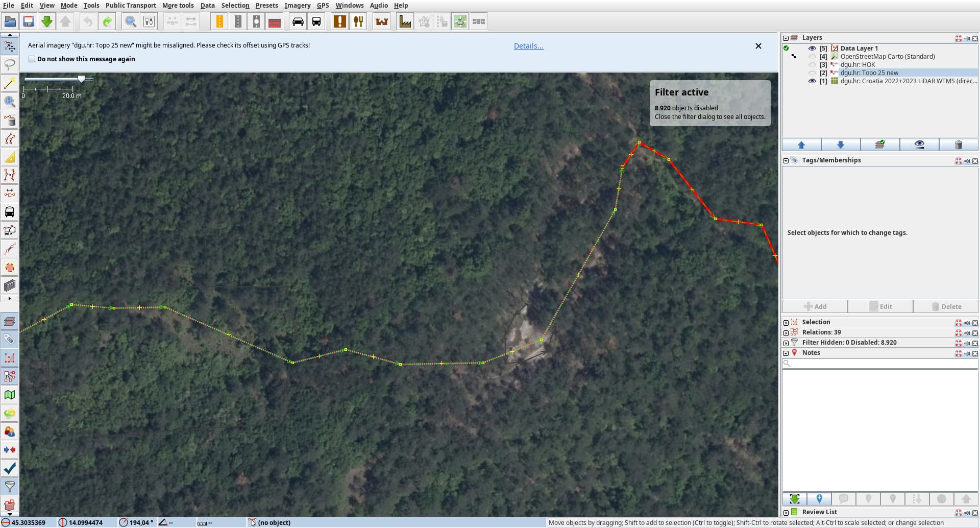The image size is (980, 528).
Task: Activate the Draw nodes tool
Action: click(9, 83)
